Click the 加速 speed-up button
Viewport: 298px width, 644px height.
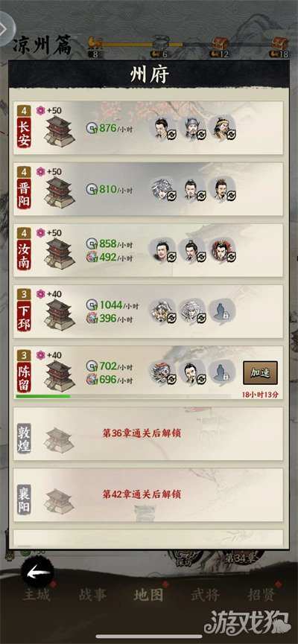point(260,373)
